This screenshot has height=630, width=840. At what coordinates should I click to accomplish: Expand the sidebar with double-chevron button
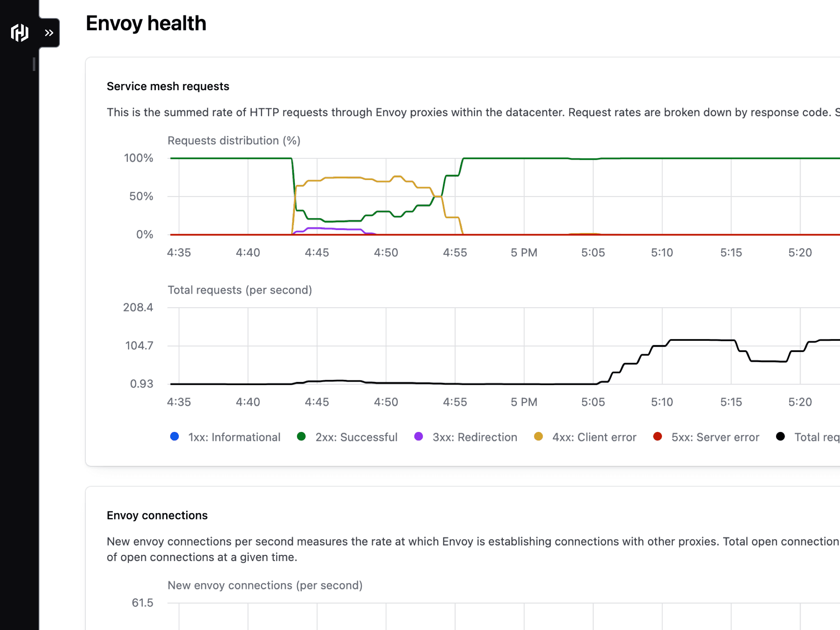pyautogui.click(x=49, y=33)
